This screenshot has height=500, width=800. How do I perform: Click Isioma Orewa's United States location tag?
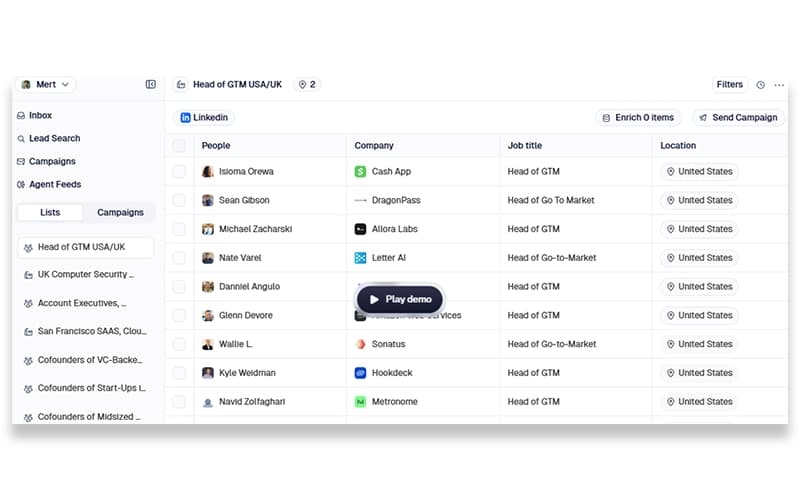point(699,171)
